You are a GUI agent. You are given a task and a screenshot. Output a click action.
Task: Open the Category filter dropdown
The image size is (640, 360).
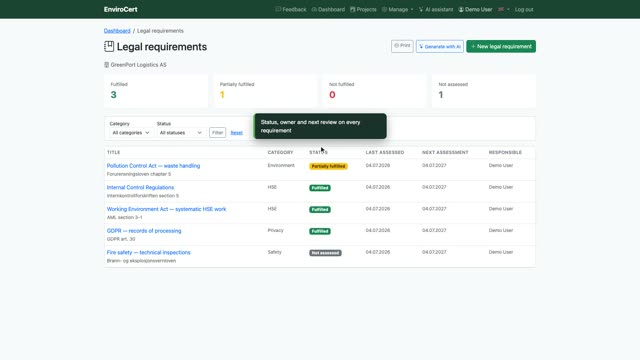point(131,133)
